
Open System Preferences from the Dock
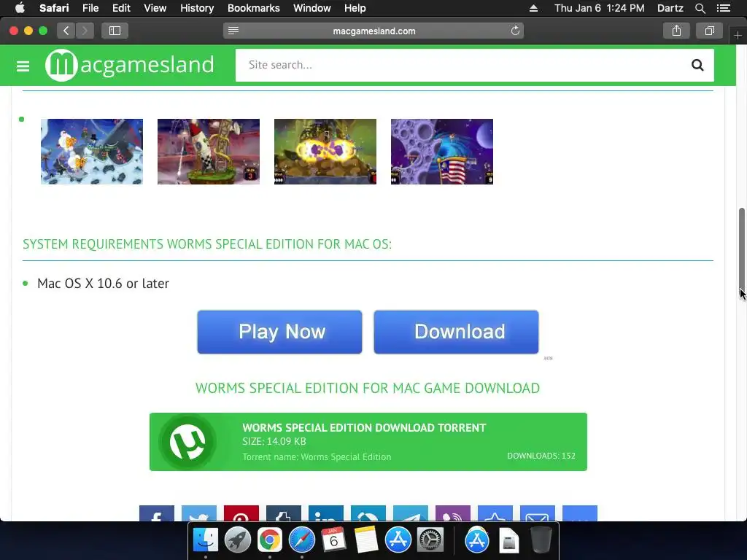(430, 540)
